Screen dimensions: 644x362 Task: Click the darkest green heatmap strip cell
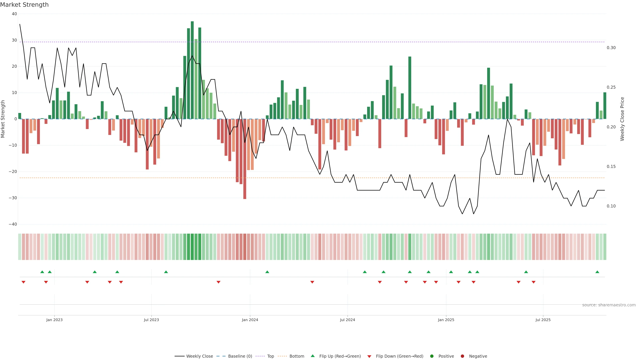click(x=192, y=247)
